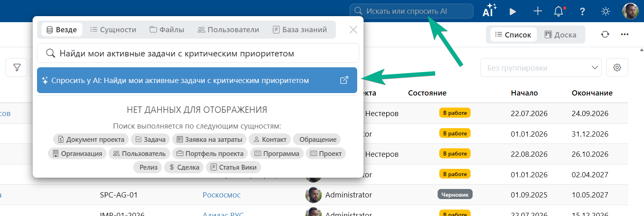Click end date 10.05.2027
Screen dimensions: 644x216
pyautogui.click(x=590, y=195)
